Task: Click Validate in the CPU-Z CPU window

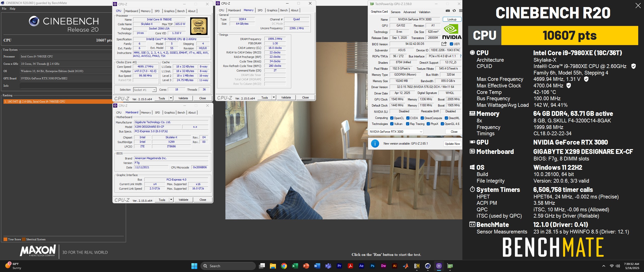Action: (183, 98)
